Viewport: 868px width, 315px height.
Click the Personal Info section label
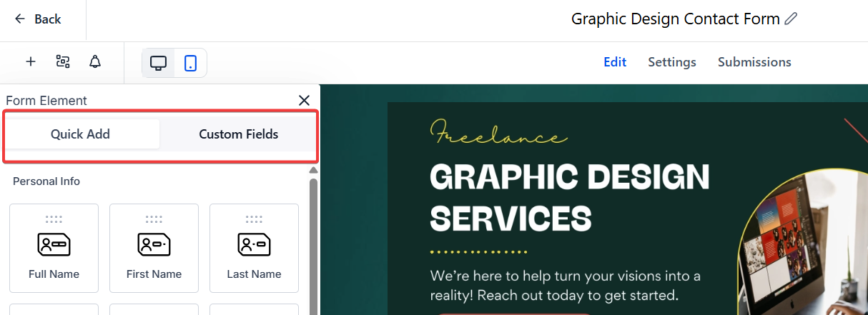click(46, 181)
